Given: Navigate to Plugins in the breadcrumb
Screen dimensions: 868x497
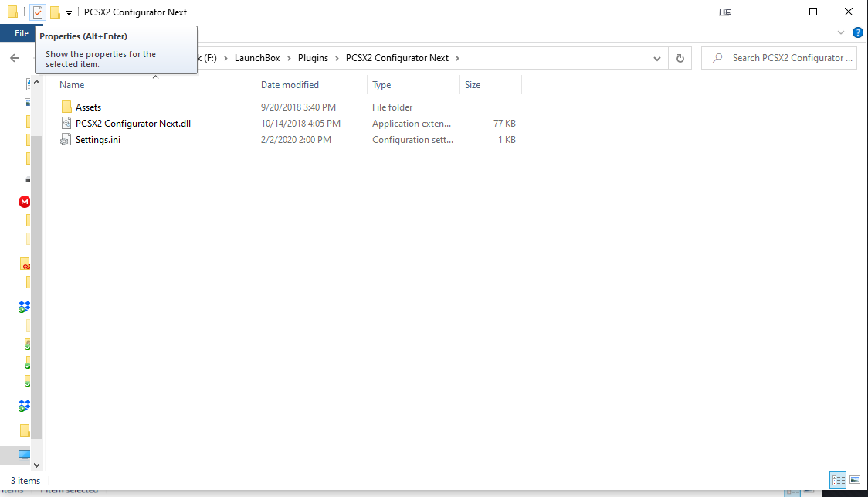Looking at the screenshot, I should click(313, 58).
